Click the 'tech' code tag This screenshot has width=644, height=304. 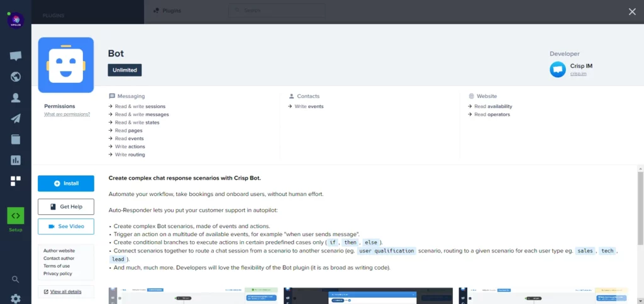point(607,251)
